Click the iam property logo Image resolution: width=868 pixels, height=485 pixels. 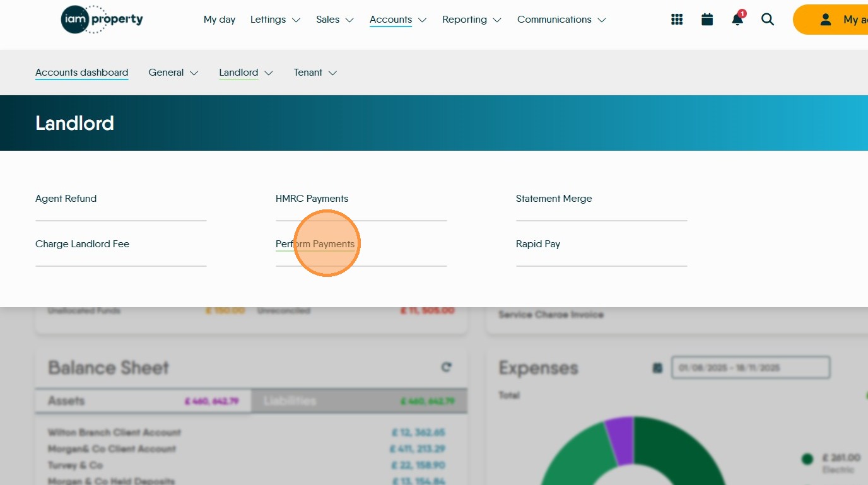[x=102, y=20]
